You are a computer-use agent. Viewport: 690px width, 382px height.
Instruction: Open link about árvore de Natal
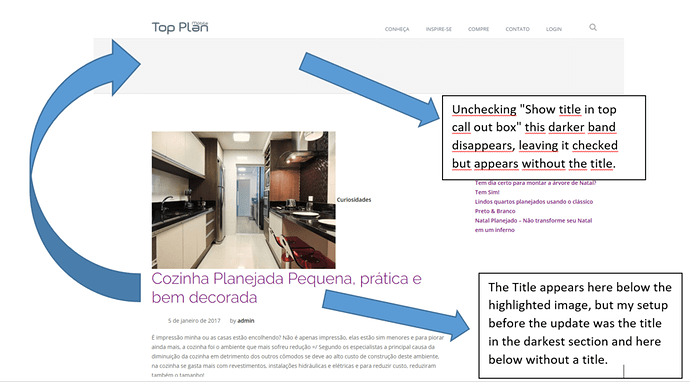pos(535,187)
